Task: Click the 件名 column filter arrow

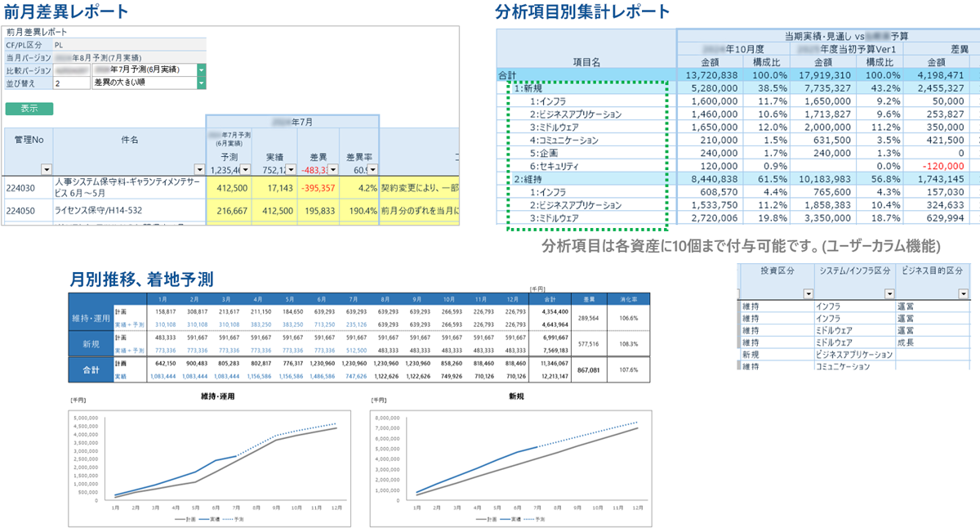Action: (x=199, y=169)
